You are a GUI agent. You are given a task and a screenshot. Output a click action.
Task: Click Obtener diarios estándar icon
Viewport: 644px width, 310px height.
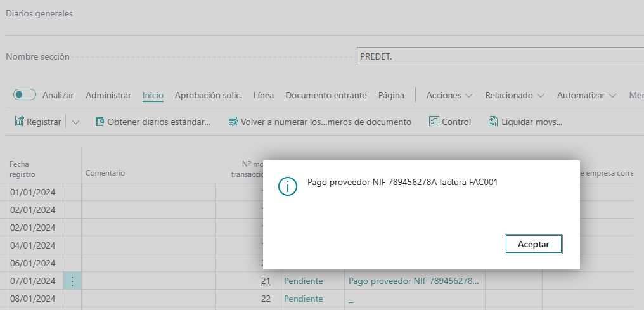[x=100, y=122]
